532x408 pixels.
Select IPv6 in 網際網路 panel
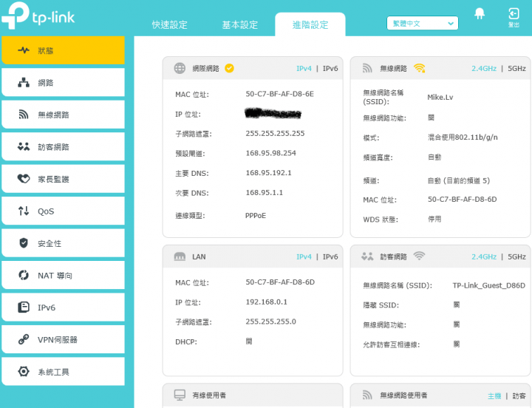(330, 69)
